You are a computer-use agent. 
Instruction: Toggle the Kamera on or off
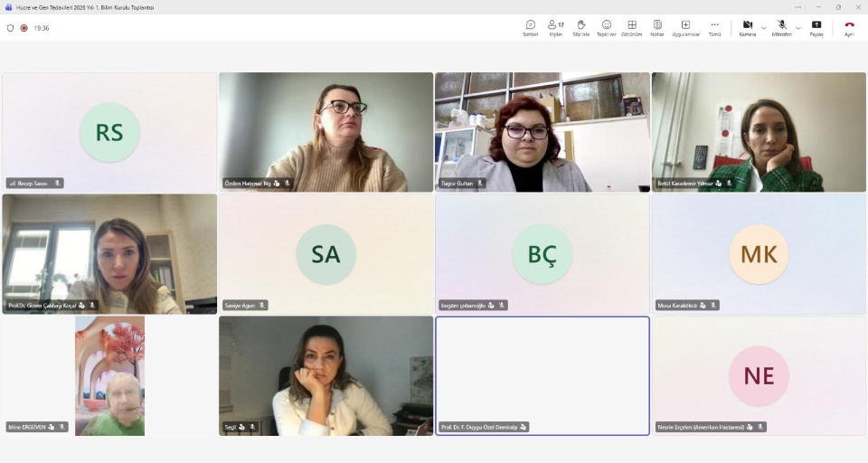(x=748, y=28)
